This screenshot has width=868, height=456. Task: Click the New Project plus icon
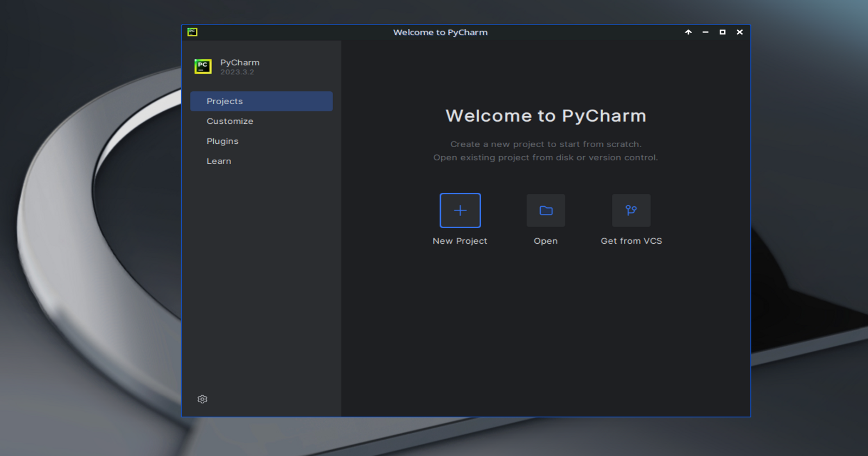(460, 211)
